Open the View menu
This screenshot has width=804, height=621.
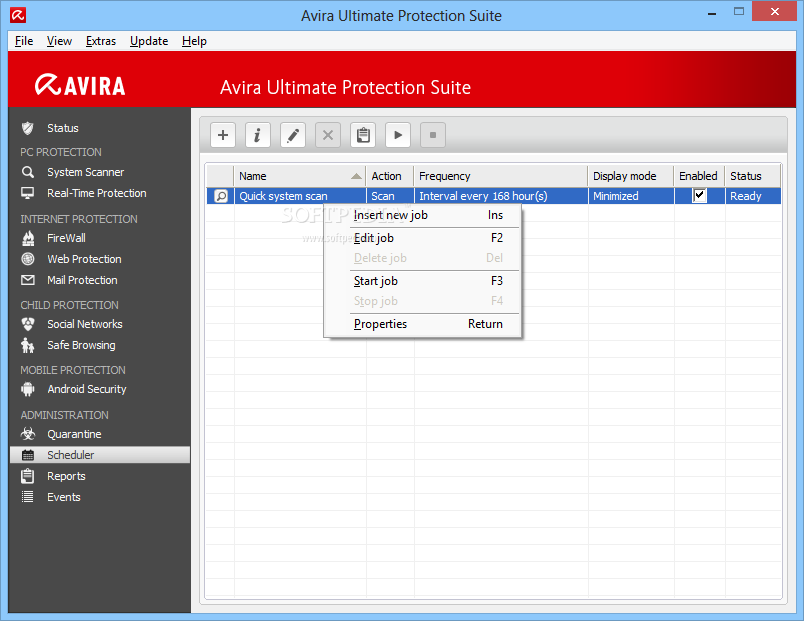coord(59,41)
